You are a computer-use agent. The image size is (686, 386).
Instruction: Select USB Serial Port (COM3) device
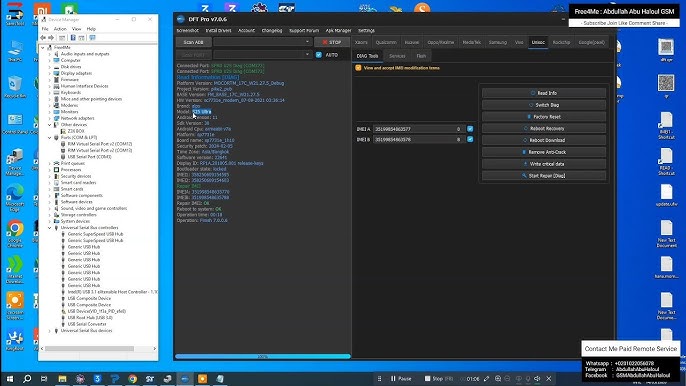click(x=89, y=157)
